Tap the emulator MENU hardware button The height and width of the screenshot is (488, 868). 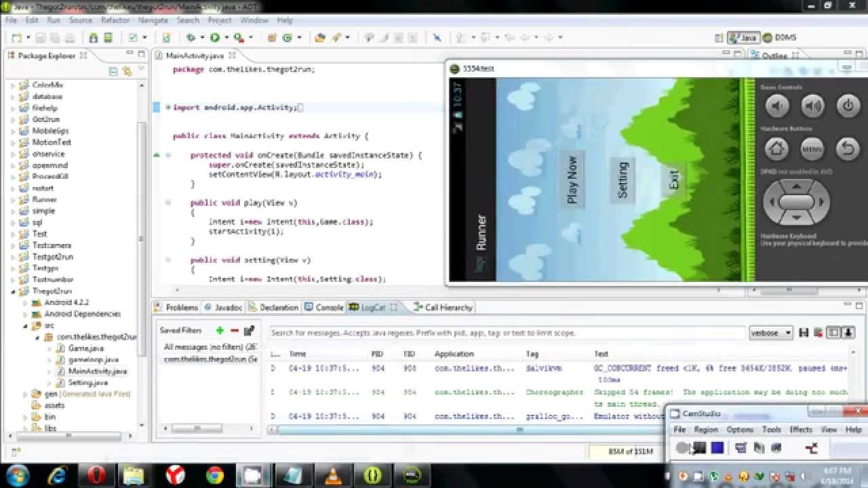812,148
